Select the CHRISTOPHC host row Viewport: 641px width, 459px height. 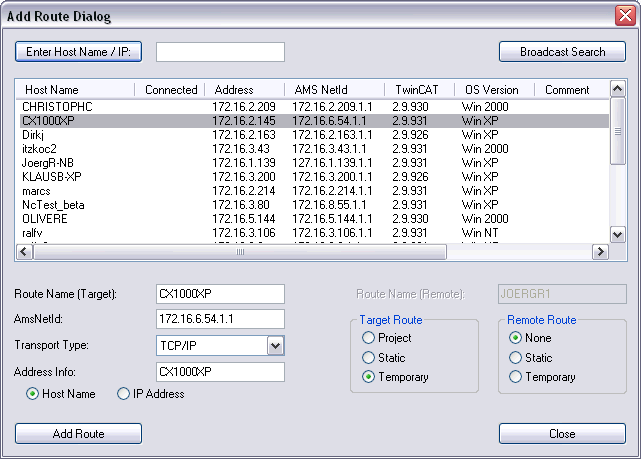[313, 107]
